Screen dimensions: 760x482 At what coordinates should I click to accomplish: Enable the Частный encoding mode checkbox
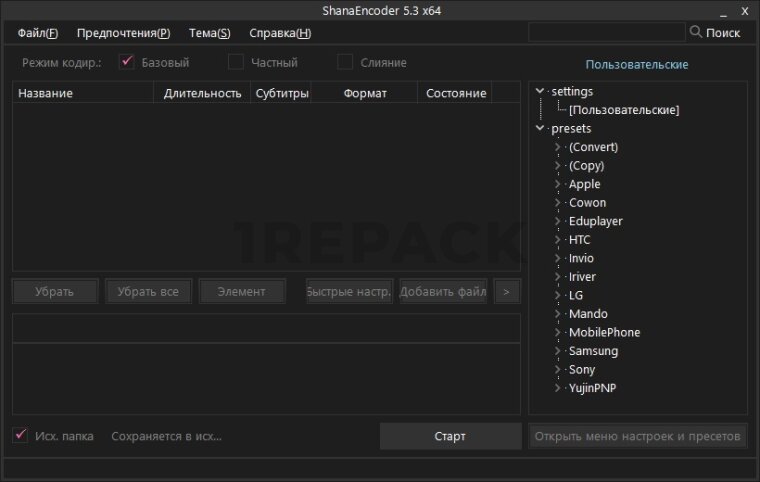click(236, 62)
